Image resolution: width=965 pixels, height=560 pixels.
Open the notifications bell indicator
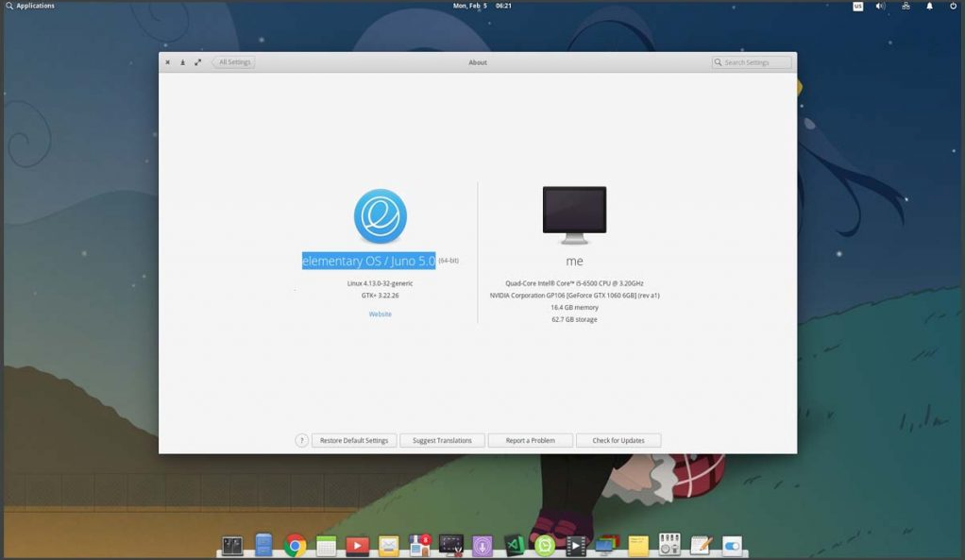929,7
